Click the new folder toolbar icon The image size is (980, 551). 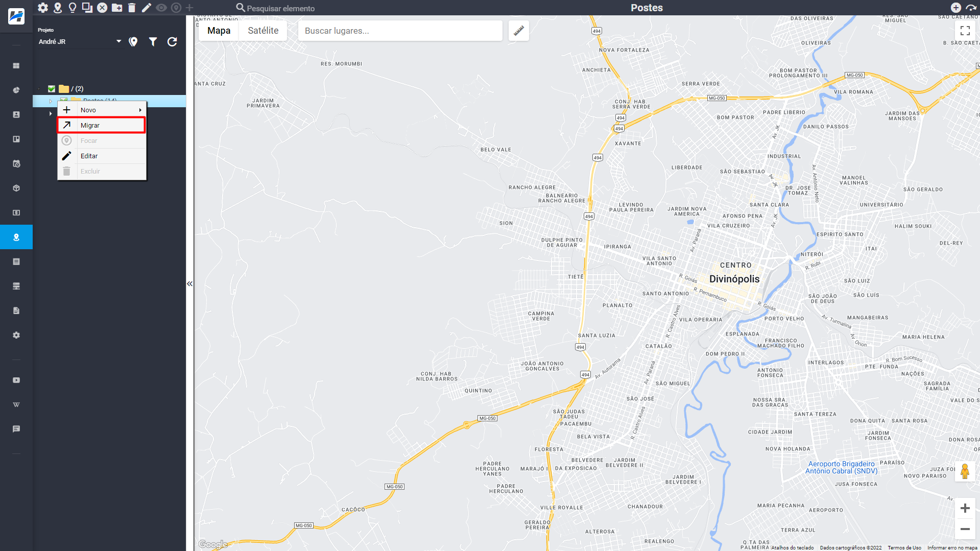pos(117,8)
